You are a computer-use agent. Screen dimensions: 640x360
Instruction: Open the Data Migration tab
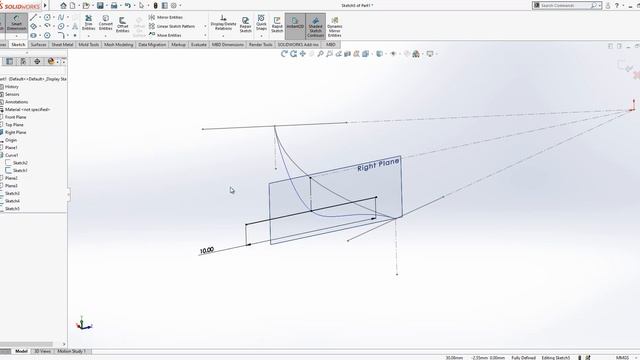(152, 44)
